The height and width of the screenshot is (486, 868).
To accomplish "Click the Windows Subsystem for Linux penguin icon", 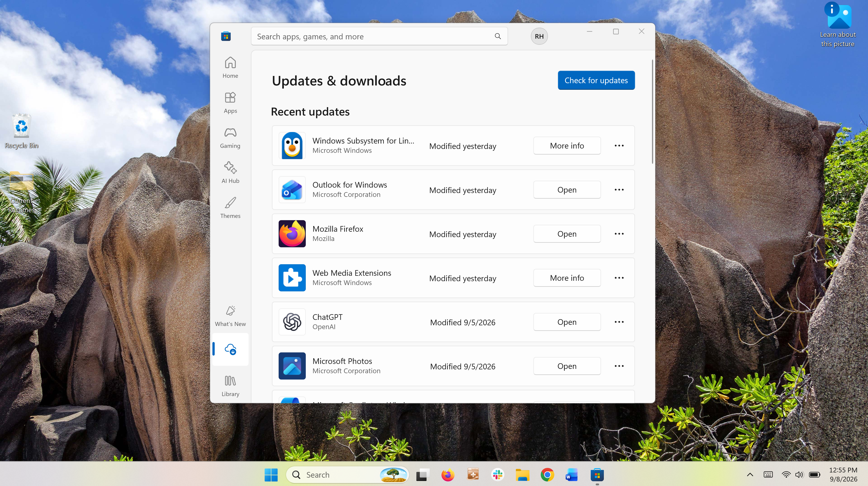I will point(292,146).
